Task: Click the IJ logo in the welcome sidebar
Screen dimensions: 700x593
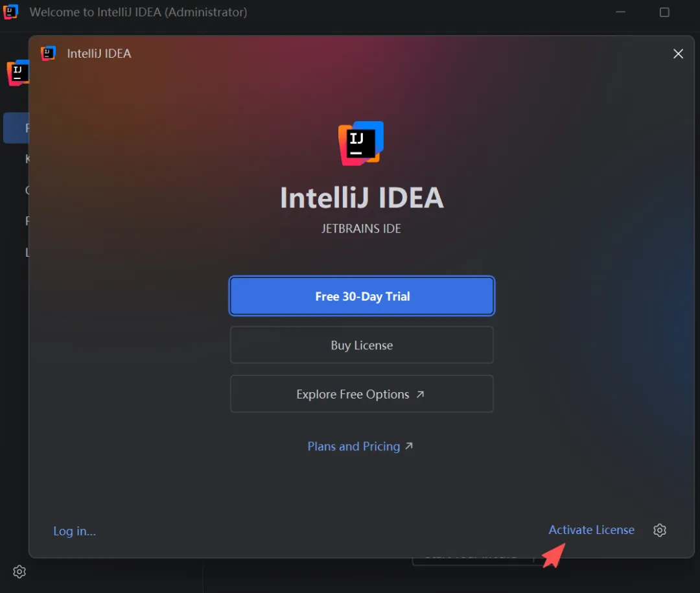Action: click(x=17, y=73)
